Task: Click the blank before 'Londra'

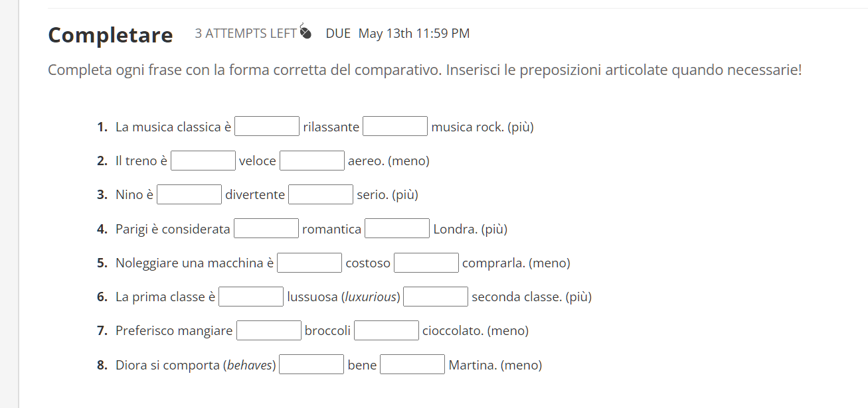Action: 396,228
